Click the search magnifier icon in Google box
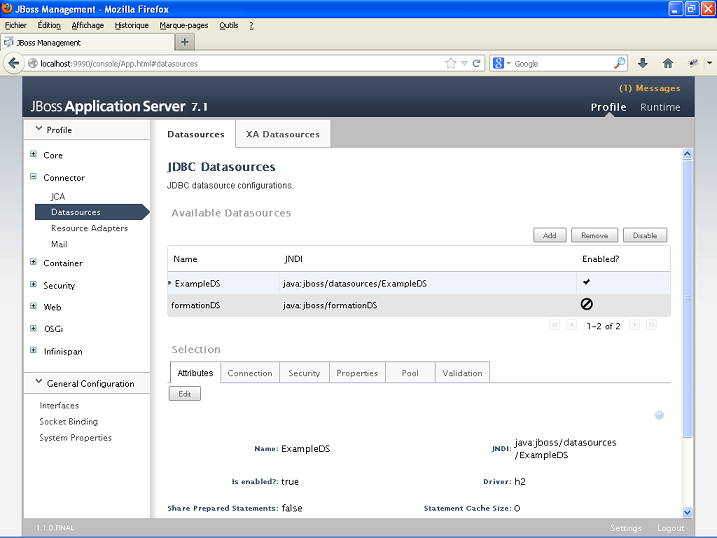The width and height of the screenshot is (717, 538). click(x=619, y=63)
